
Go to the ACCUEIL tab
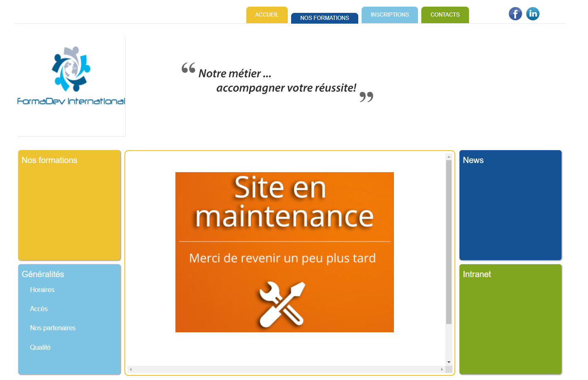click(267, 15)
